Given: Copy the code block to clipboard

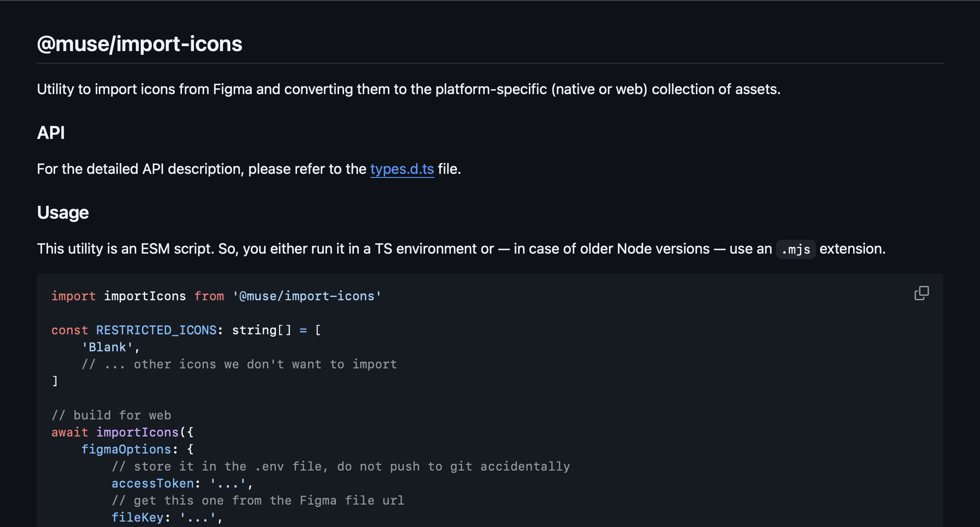Looking at the screenshot, I should click(x=921, y=293).
